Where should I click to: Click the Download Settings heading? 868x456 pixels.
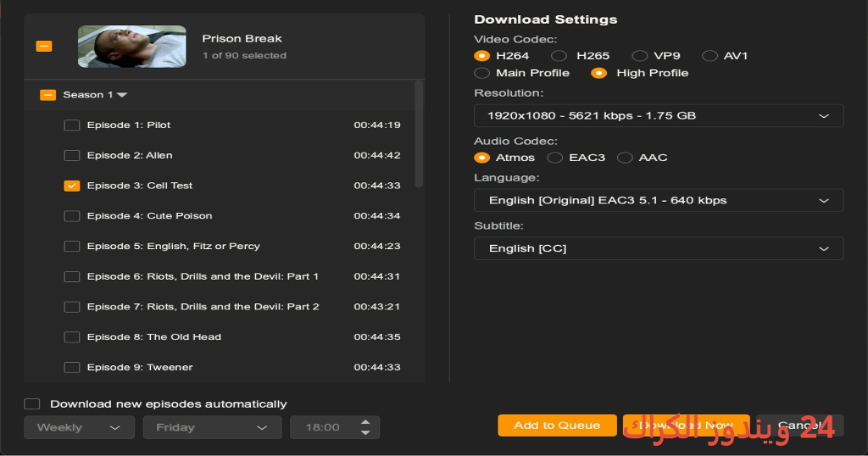pos(545,19)
